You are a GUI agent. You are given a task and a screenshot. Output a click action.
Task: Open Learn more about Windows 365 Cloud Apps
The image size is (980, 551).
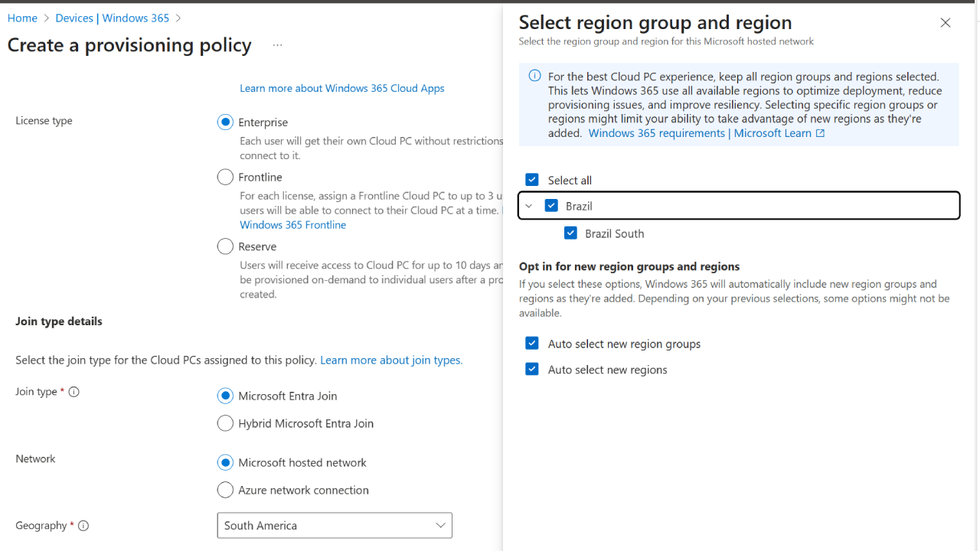342,88
